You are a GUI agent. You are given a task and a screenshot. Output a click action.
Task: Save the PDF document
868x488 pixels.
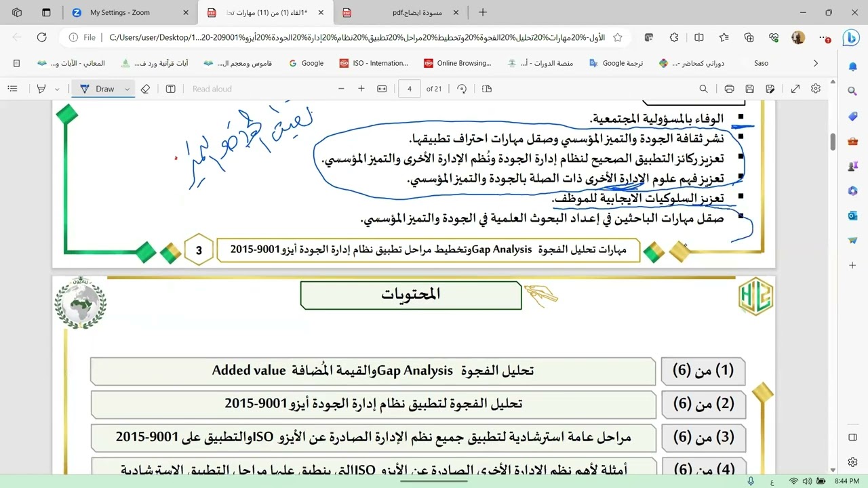coord(749,89)
